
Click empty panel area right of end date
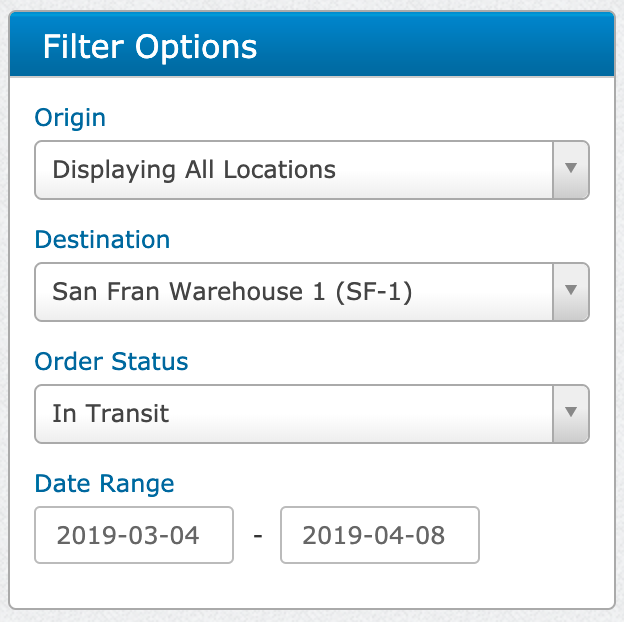pos(545,535)
